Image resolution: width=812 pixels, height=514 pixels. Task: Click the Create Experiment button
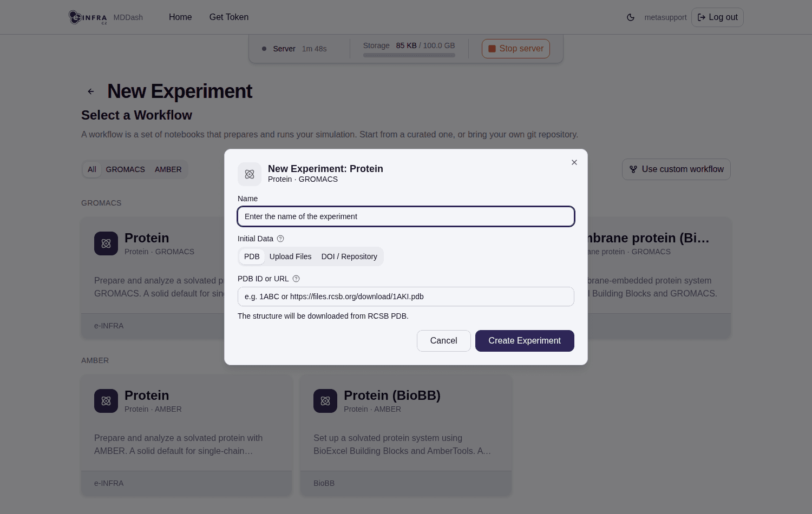tap(525, 341)
